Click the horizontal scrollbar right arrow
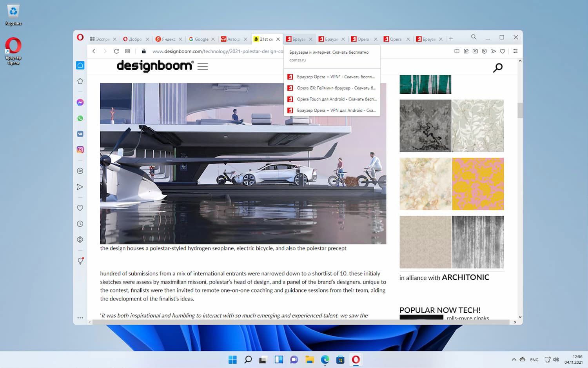This screenshot has width=588, height=368. tap(515, 322)
